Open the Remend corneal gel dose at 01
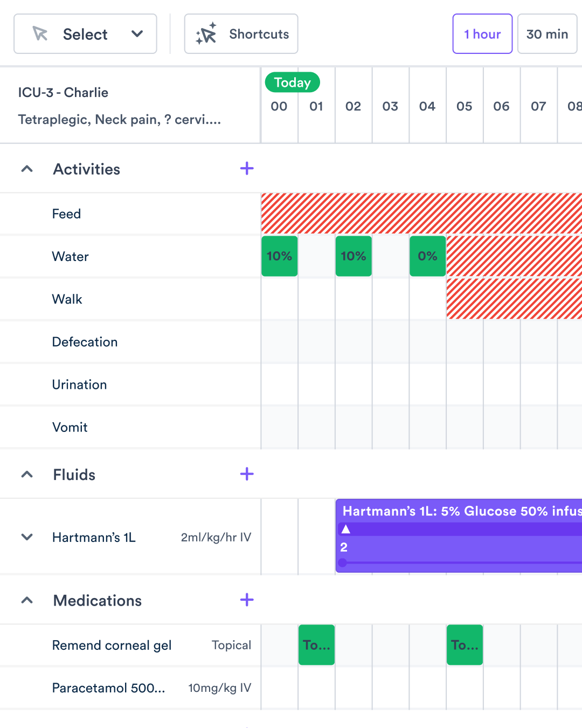Viewport: 582px width, 728px height. (317, 645)
